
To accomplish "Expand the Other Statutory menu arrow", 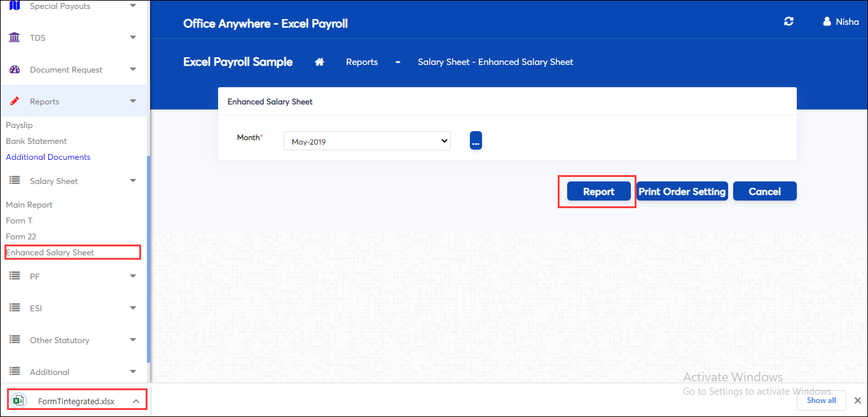I will pos(133,340).
